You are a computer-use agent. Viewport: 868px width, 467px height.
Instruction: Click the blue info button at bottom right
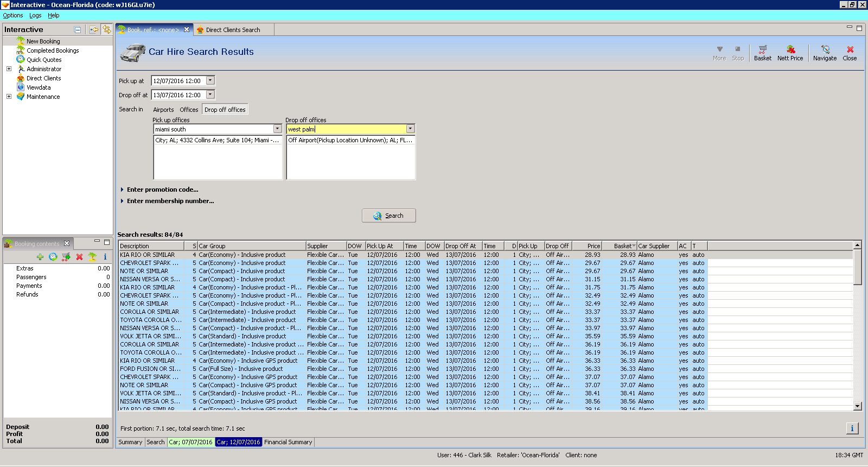(852, 428)
